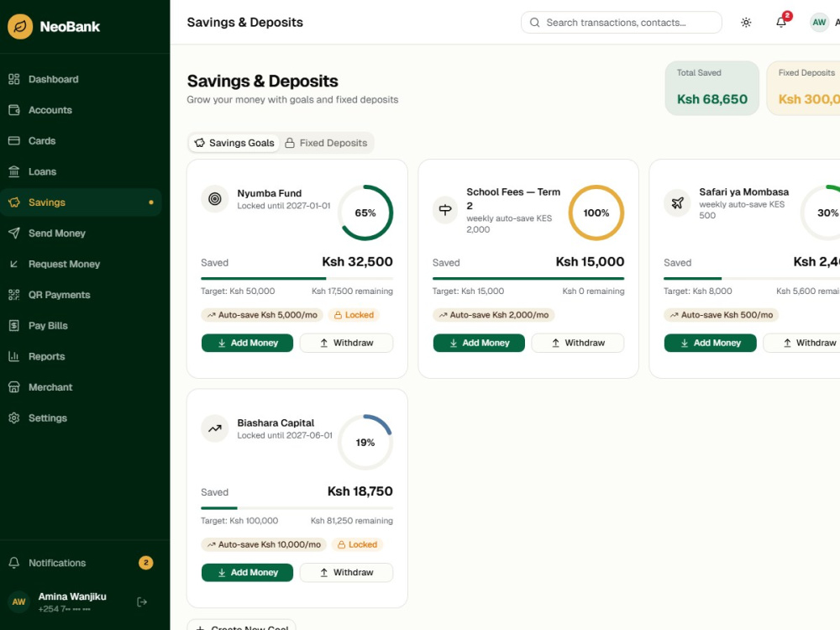Click the Safari ya Mombasa airplane icon
Image resolution: width=840 pixels, height=630 pixels.
coord(678,203)
